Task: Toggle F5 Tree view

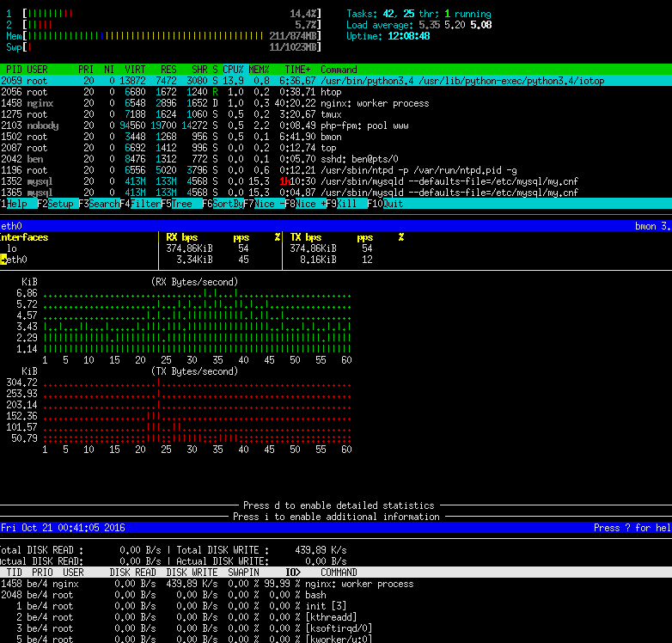Action: [181, 204]
